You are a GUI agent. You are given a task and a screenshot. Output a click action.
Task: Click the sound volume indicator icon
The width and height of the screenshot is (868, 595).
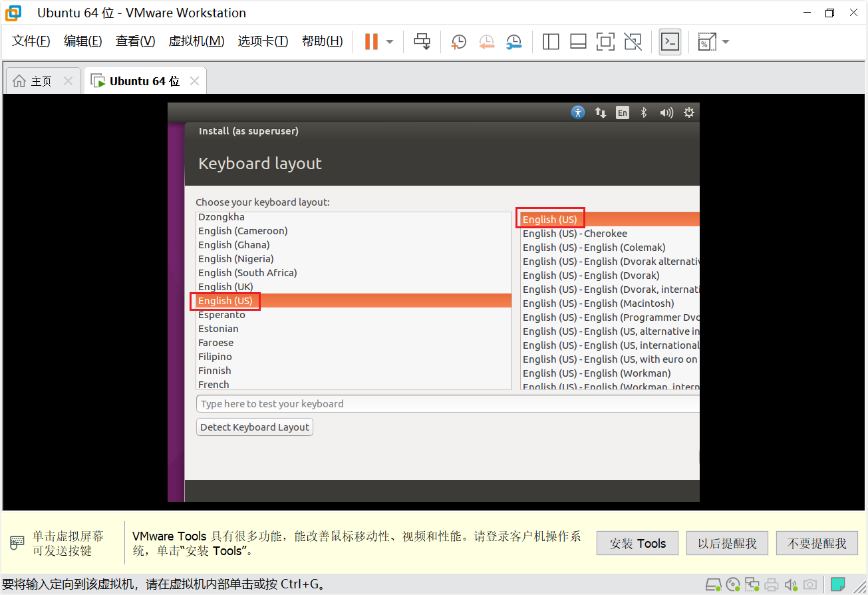[x=666, y=112]
